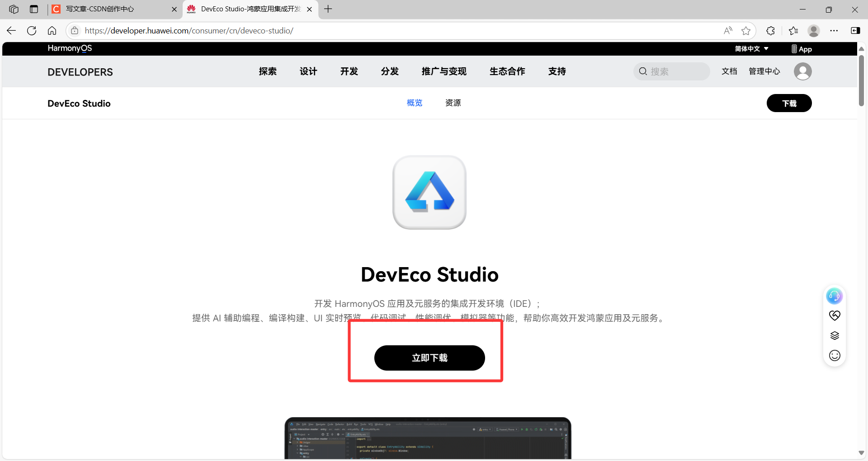868x461 pixels.
Task: Open the 支持 navigation menu
Action: coord(557,71)
